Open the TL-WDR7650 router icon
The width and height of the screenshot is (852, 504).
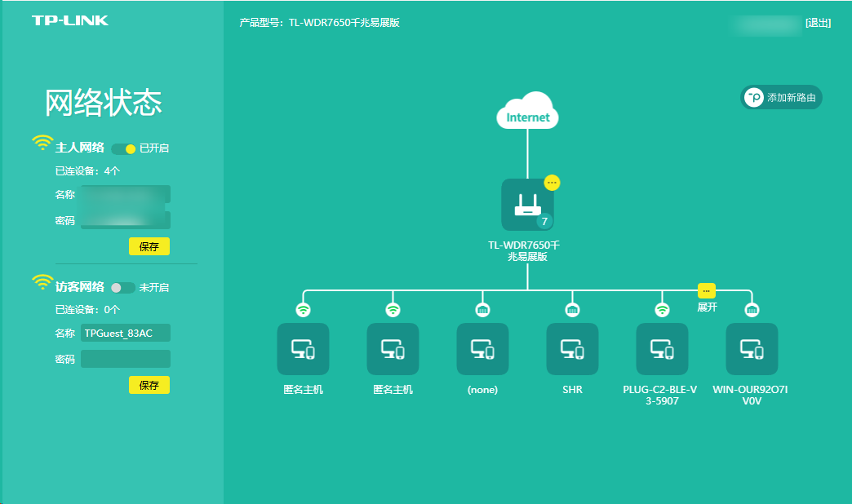(528, 205)
